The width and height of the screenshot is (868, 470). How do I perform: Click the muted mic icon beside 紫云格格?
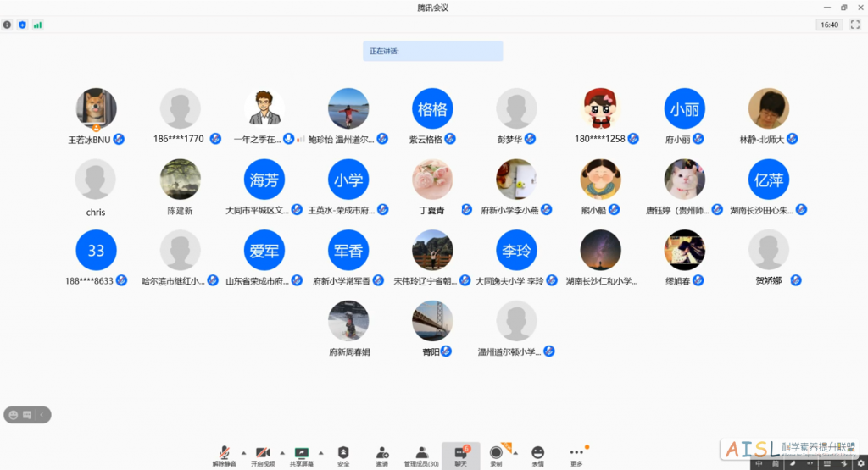pos(450,139)
